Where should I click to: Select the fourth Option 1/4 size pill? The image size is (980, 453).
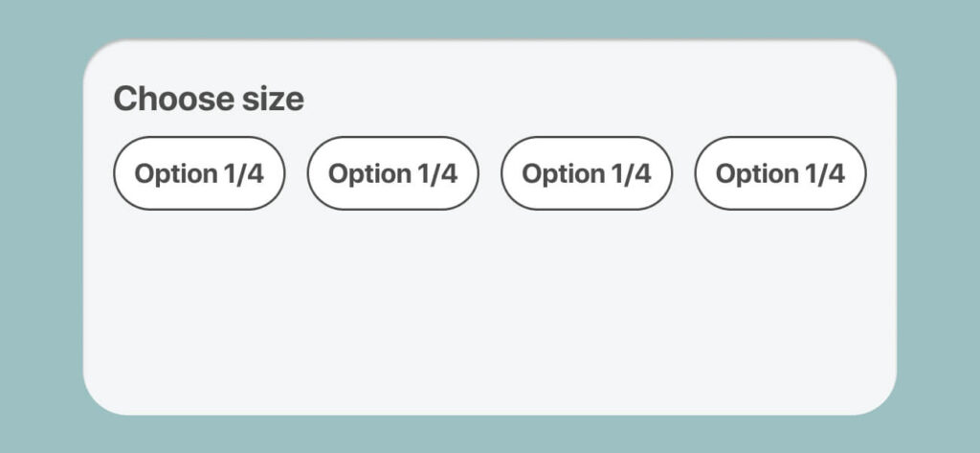click(780, 173)
